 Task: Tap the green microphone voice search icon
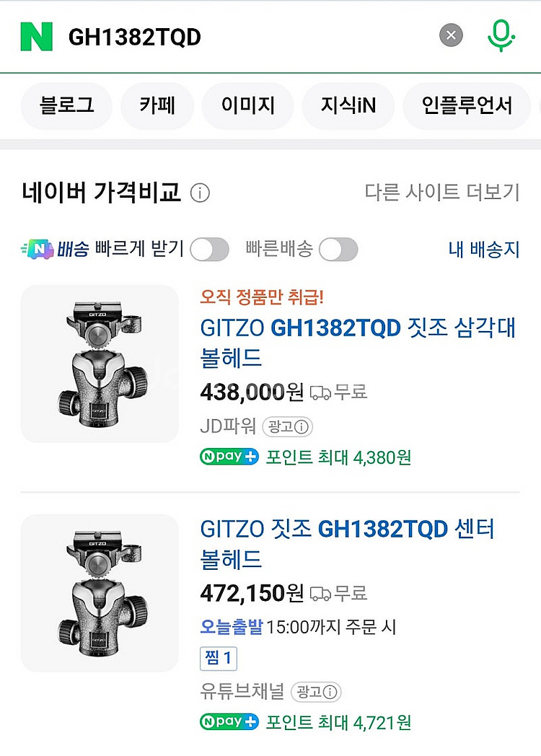(x=501, y=35)
